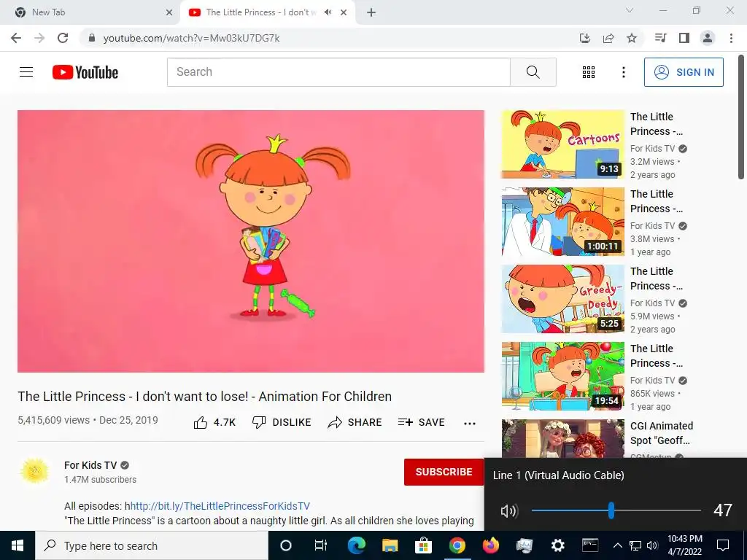Open the YouTube apps grid
This screenshot has height=560, width=747.
[589, 72]
